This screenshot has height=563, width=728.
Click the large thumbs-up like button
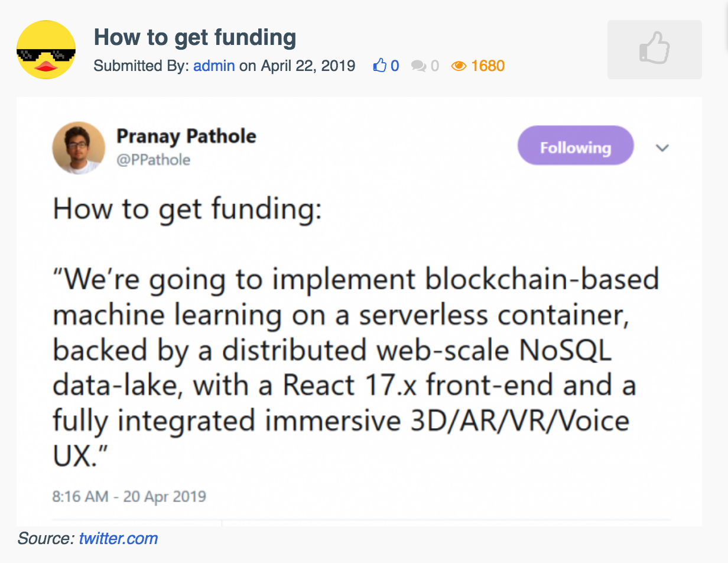655,50
